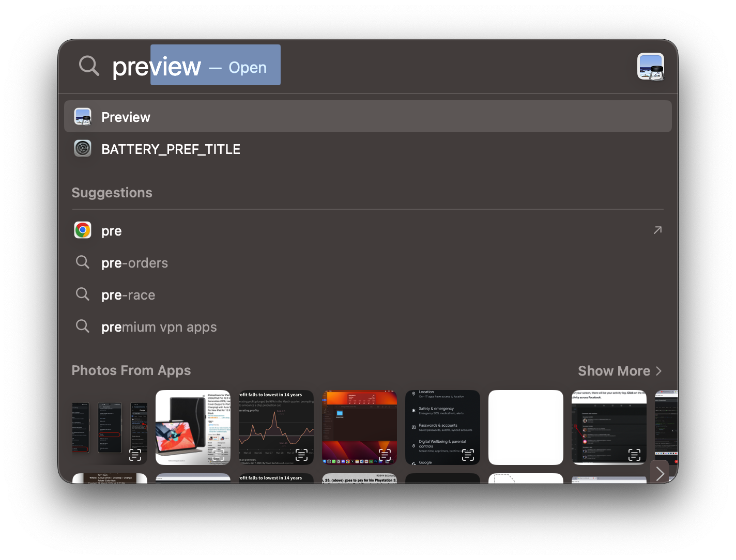Screen dimensions: 736x560
Task: Open the profit chart thumbnail with the line graph
Action: tap(276, 427)
